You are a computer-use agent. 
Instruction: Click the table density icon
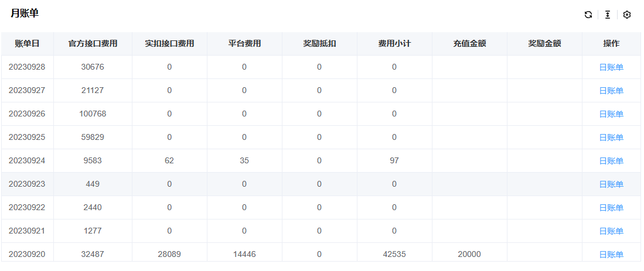click(608, 15)
